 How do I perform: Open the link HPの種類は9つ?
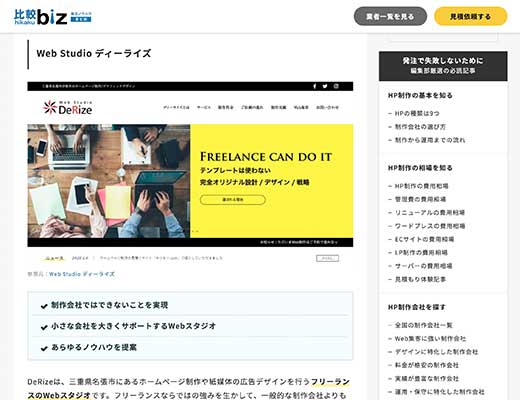coord(417,113)
